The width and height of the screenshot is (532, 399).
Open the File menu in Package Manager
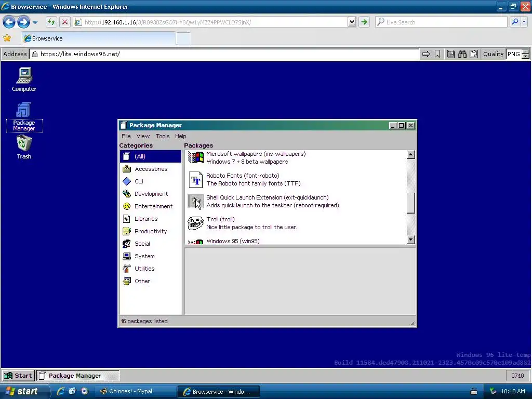pos(126,136)
